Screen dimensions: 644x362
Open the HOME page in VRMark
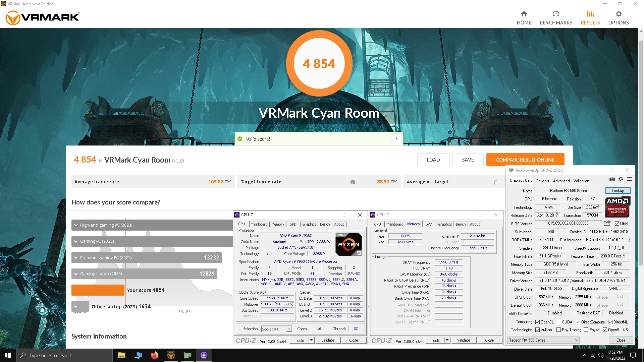click(524, 18)
